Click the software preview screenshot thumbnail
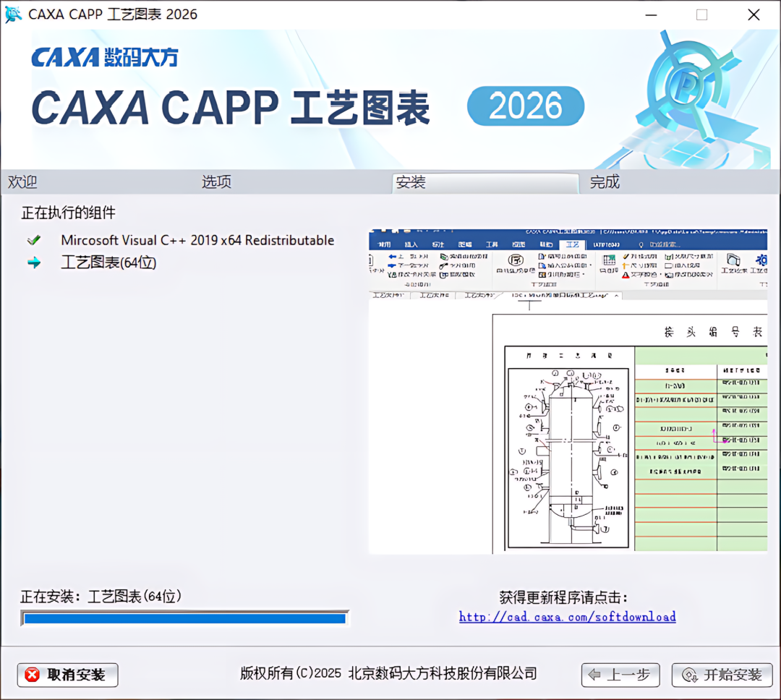The image size is (781, 700). pos(568,391)
